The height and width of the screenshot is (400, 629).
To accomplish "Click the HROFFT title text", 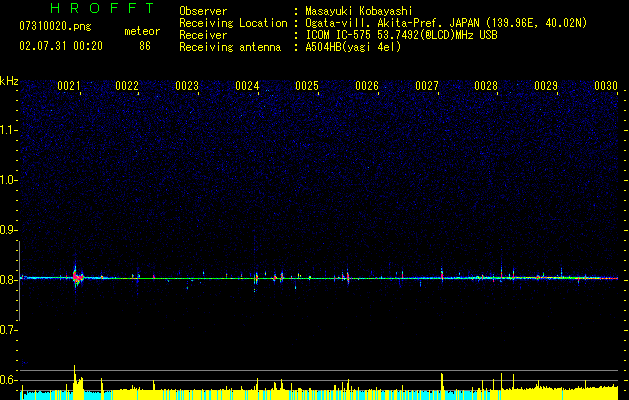I will (x=102, y=8).
